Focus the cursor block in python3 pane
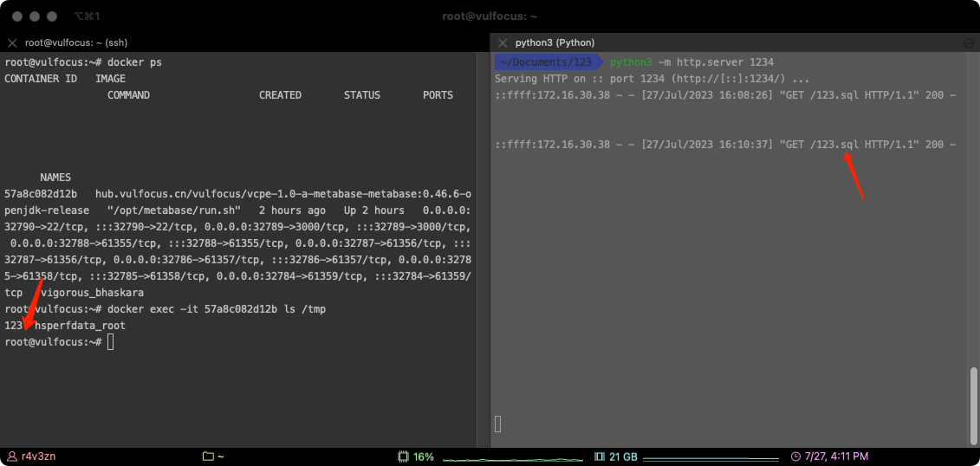 [x=498, y=424]
